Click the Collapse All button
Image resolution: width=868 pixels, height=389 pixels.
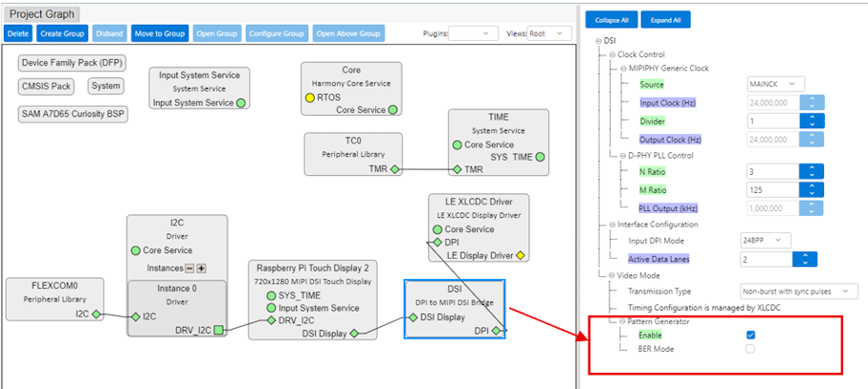click(x=612, y=20)
